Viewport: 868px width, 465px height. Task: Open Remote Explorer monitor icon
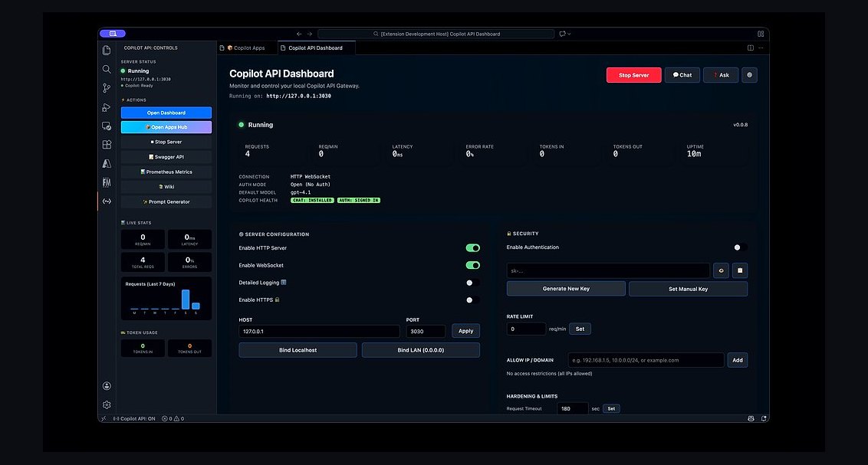(x=107, y=126)
